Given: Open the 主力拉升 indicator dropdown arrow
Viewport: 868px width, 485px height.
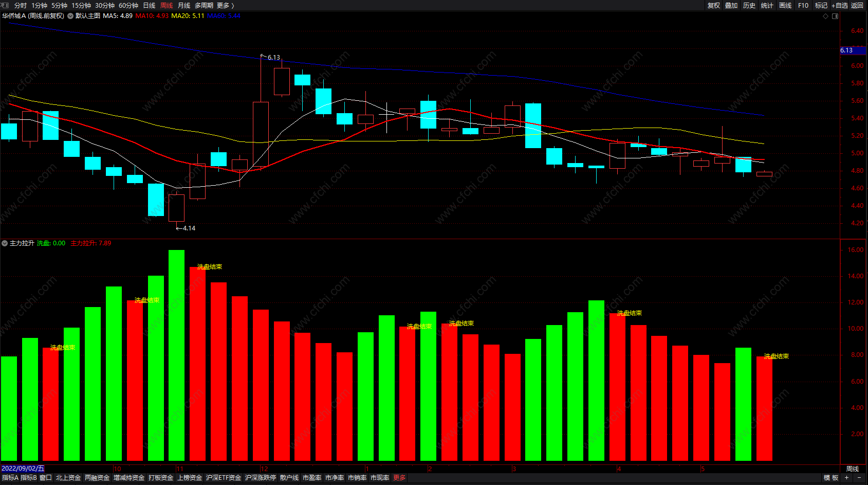Looking at the screenshot, I should click(x=5, y=243).
